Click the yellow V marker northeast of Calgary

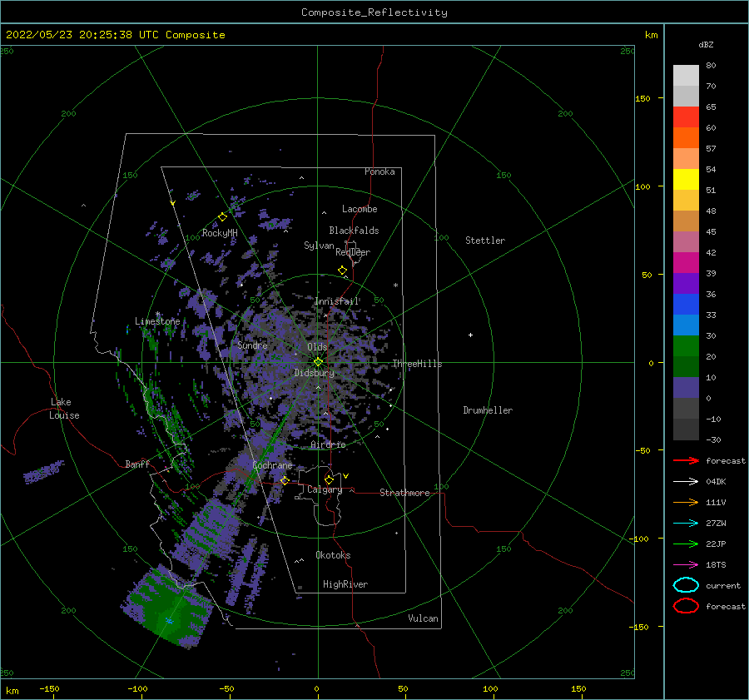[346, 476]
